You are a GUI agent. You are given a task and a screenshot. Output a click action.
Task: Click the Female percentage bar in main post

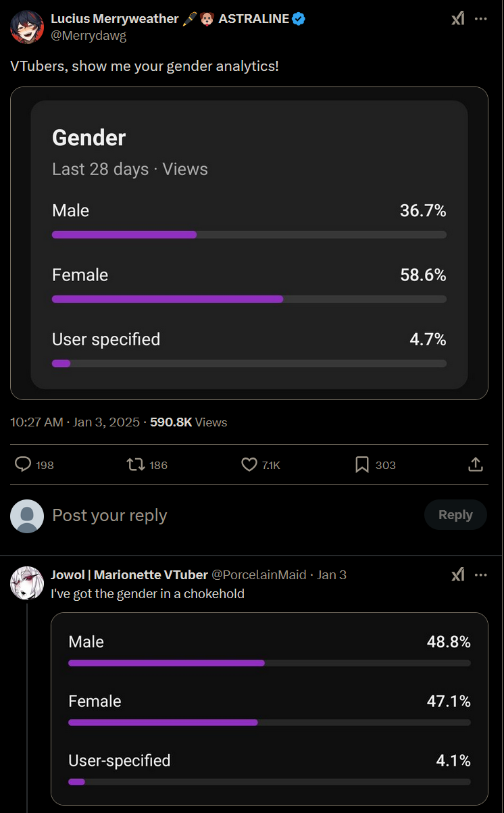249,299
